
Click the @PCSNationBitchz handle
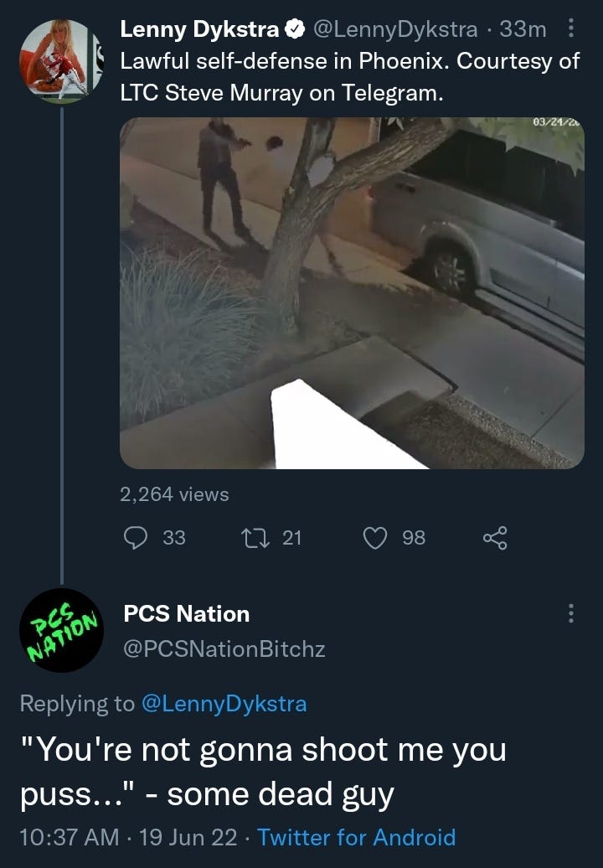click(x=224, y=648)
